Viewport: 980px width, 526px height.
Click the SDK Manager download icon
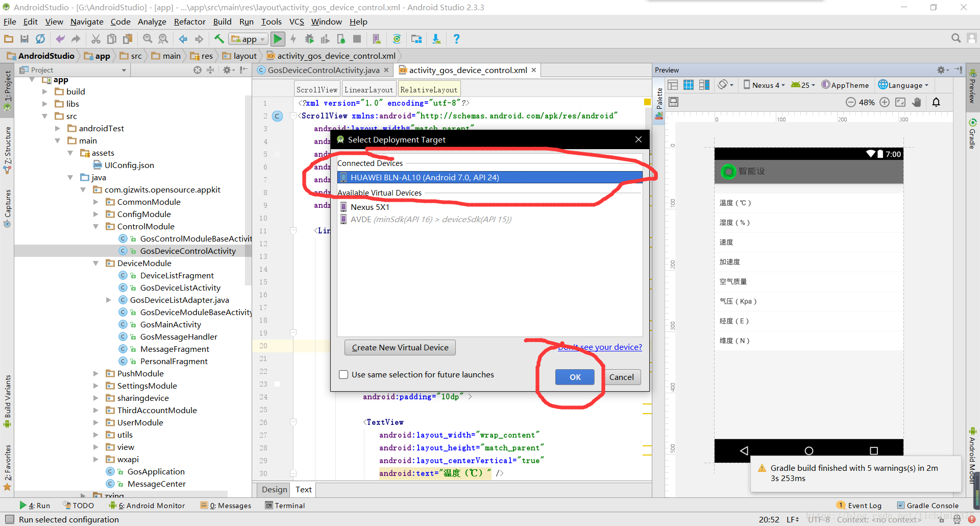point(436,39)
